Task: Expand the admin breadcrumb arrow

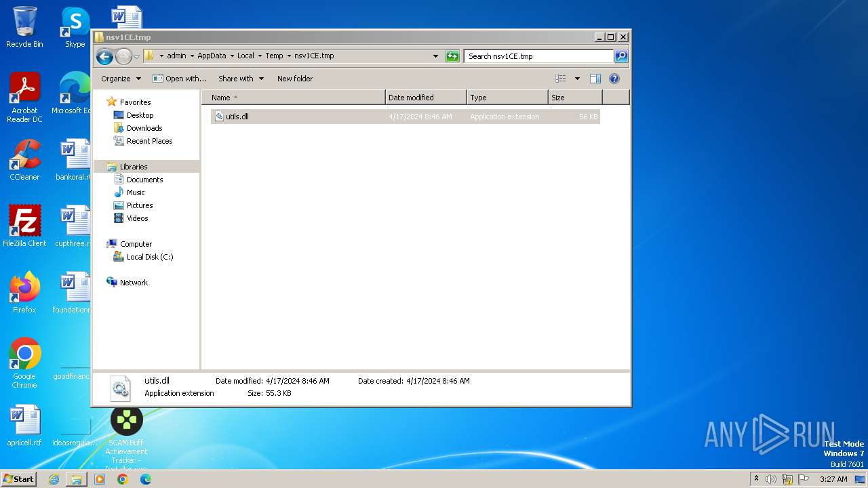Action: pos(192,56)
